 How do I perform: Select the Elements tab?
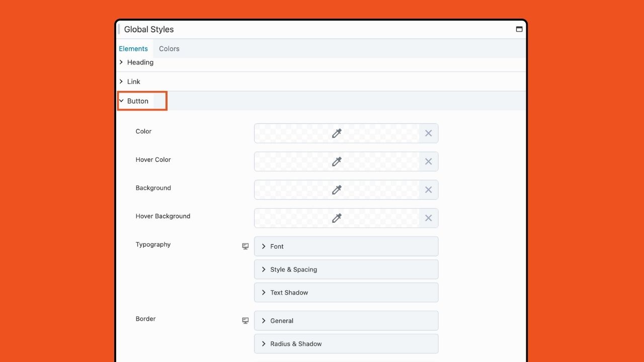pos(133,49)
